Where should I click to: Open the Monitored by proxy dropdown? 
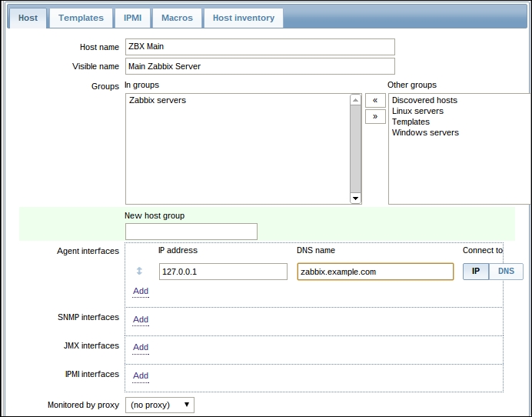pos(160,404)
